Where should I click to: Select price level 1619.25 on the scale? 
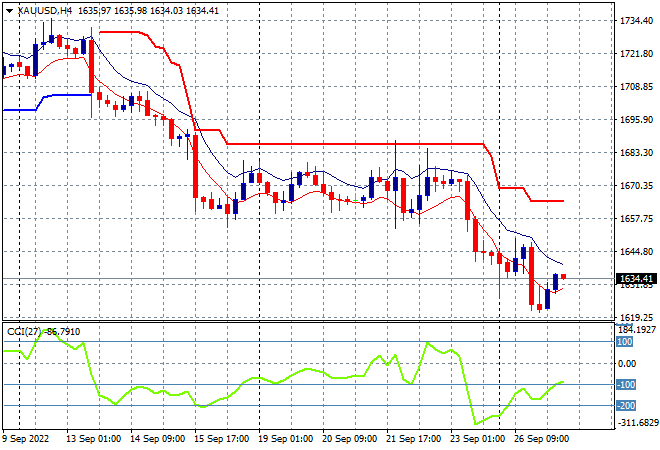[x=637, y=317]
